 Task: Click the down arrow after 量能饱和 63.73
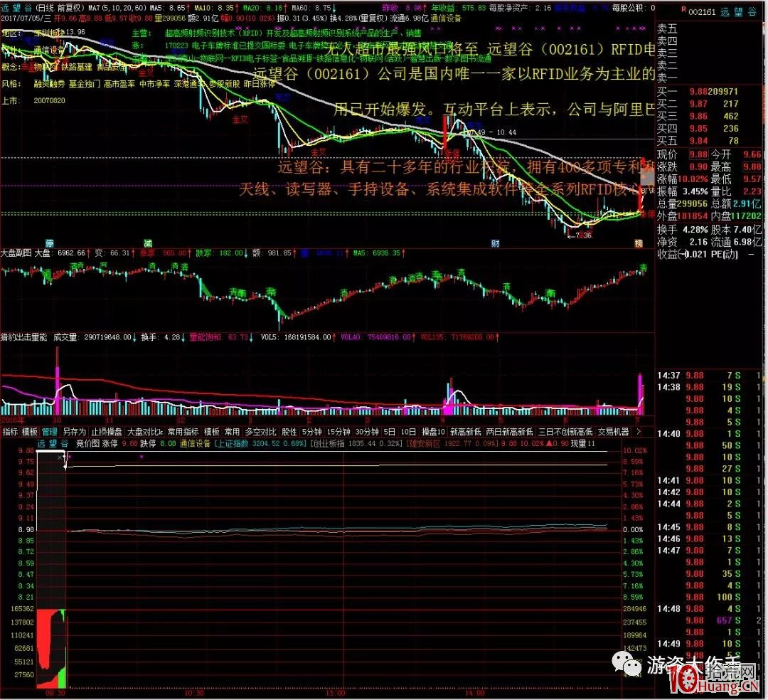click(252, 338)
